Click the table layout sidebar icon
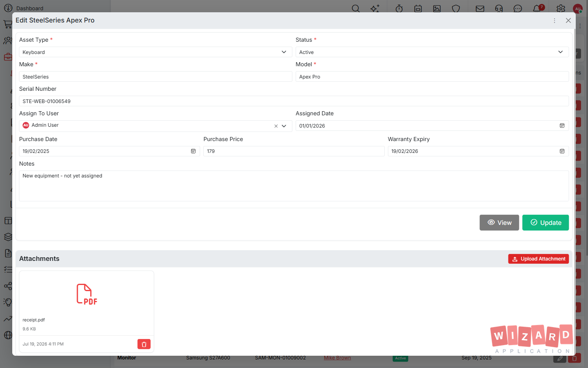Viewport: 588px width, 368px height. (8, 220)
